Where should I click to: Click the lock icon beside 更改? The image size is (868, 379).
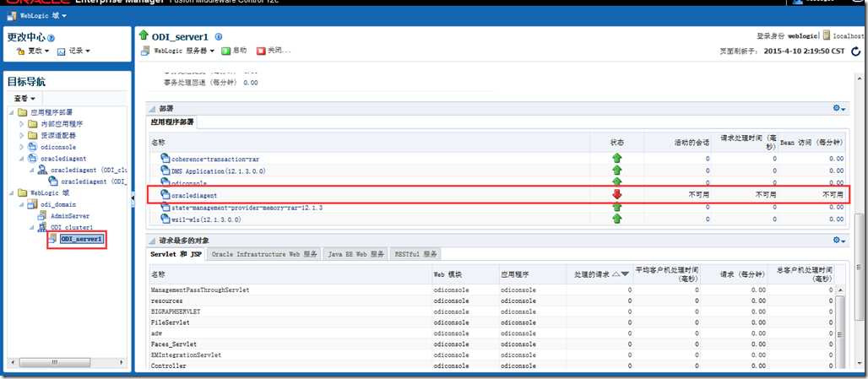tap(20, 51)
